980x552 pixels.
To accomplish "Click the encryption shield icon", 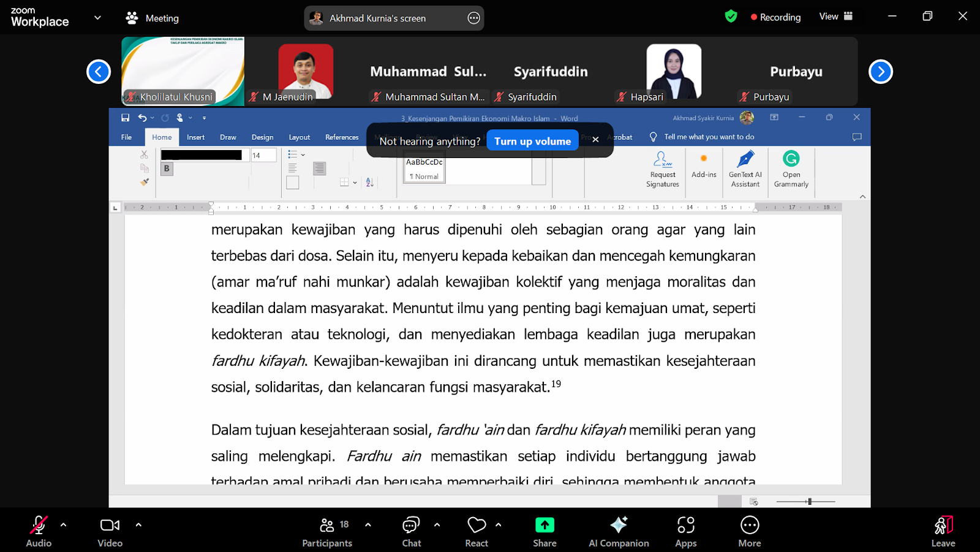I will [731, 17].
